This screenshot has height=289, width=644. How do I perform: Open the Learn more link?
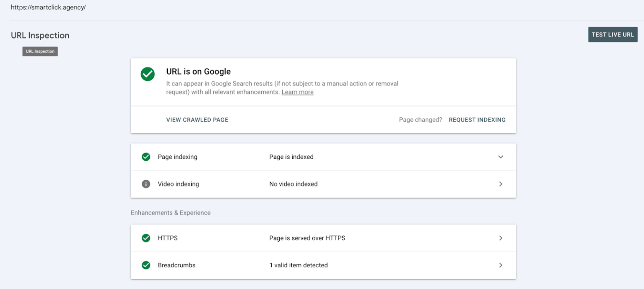tap(297, 92)
